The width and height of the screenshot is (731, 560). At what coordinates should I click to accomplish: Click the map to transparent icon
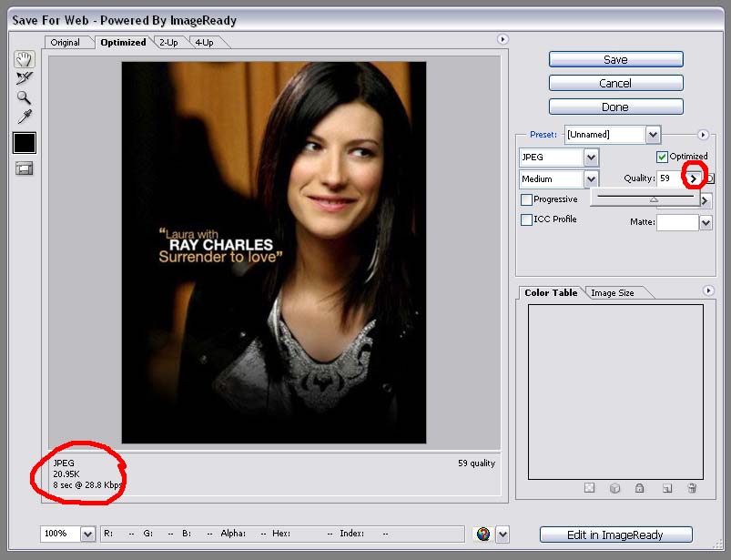589,488
